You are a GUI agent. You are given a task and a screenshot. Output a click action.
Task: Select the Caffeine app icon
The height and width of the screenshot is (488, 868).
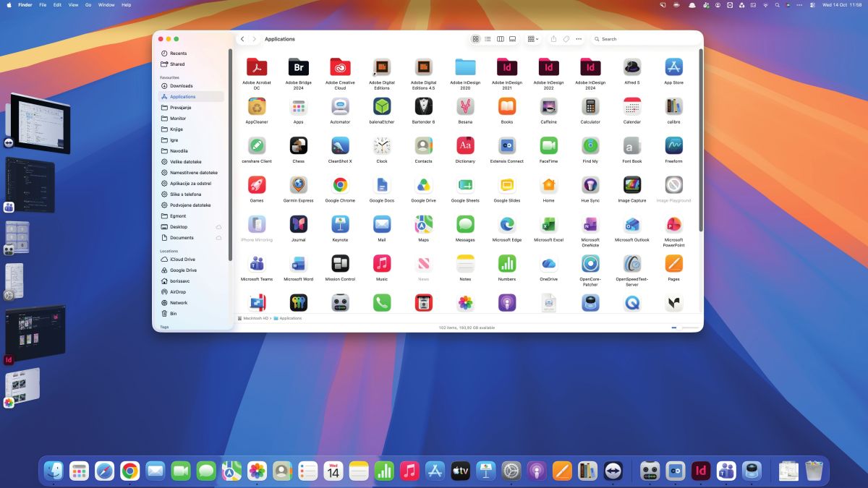point(548,106)
